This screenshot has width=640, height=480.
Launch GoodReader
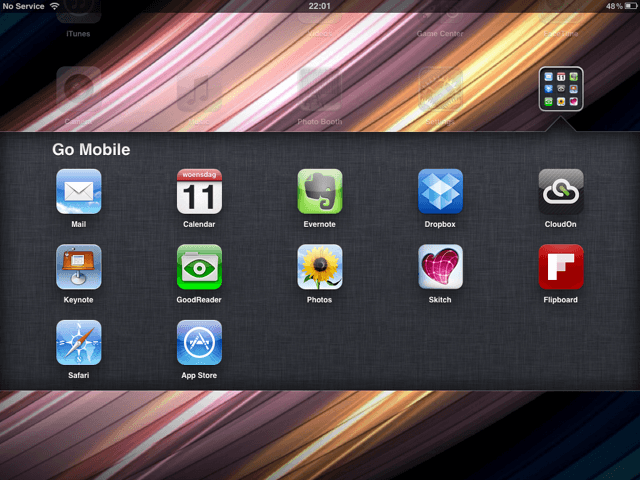(199, 267)
